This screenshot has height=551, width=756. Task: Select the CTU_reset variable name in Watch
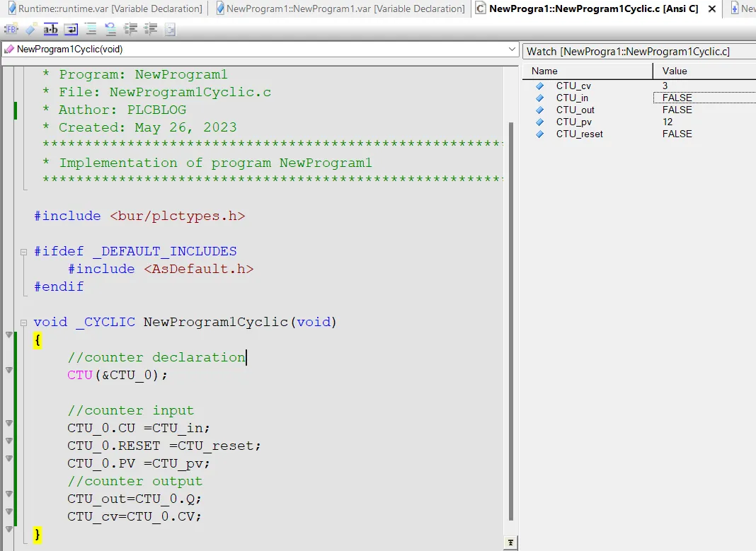pos(580,134)
